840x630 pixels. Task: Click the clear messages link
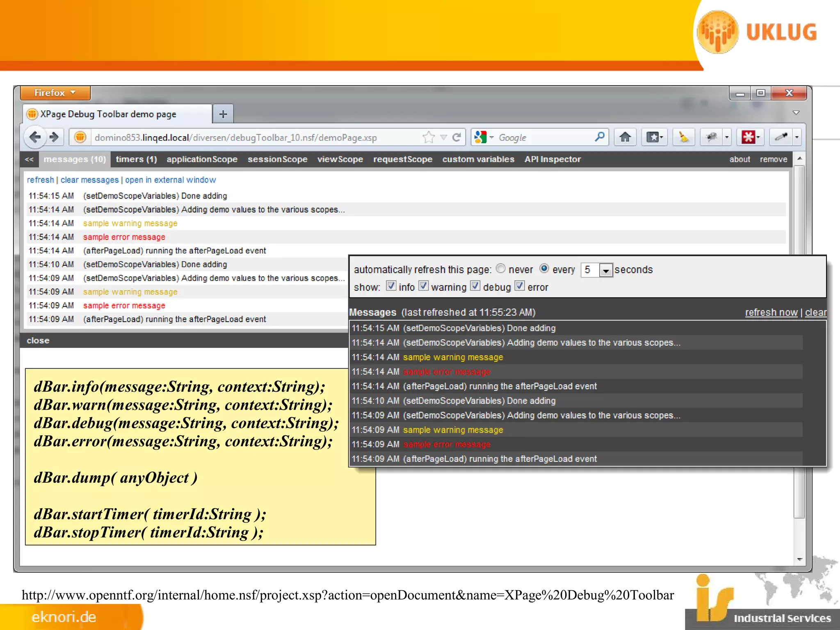point(89,180)
